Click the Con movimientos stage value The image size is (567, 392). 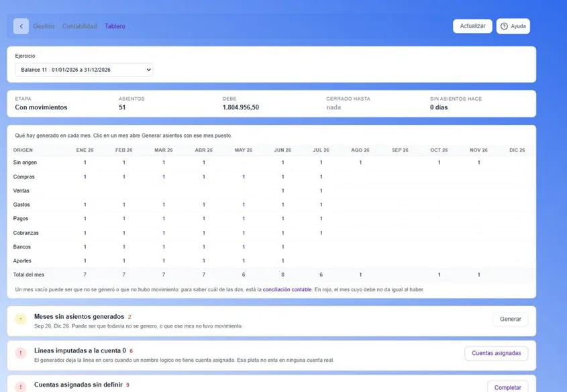coord(41,107)
